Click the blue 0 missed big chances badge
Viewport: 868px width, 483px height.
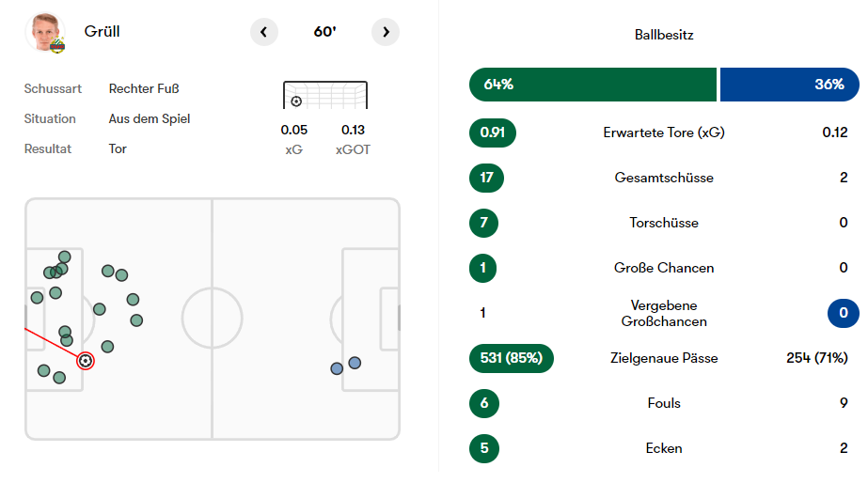coord(843,313)
